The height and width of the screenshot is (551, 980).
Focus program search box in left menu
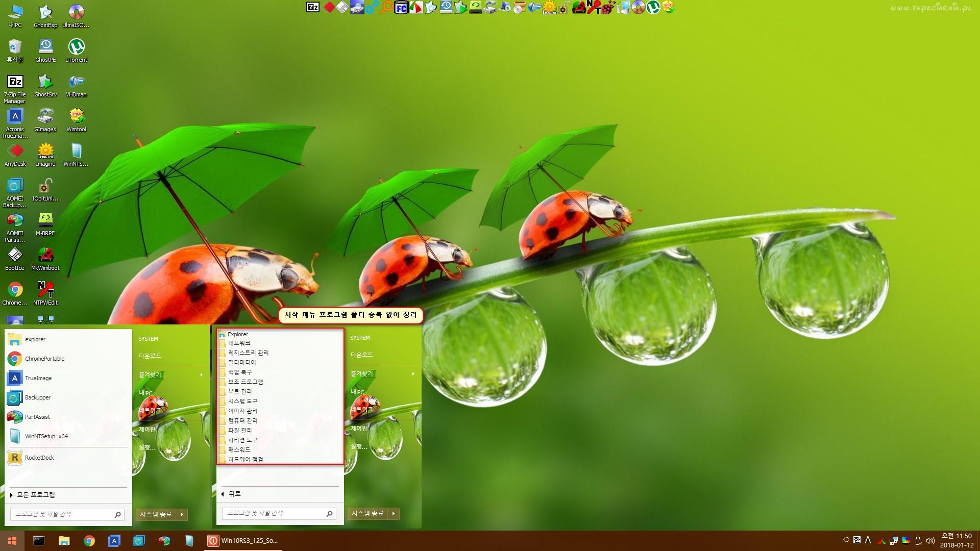tap(67, 514)
